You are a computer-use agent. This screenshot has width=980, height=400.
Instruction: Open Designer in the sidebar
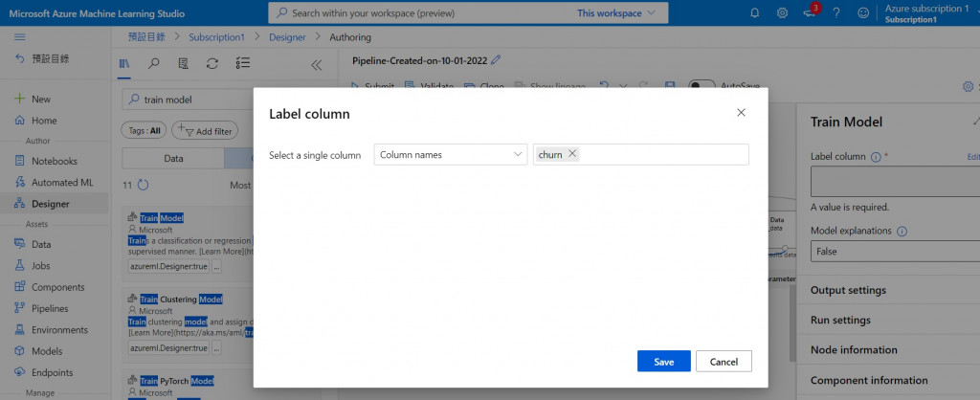55,204
